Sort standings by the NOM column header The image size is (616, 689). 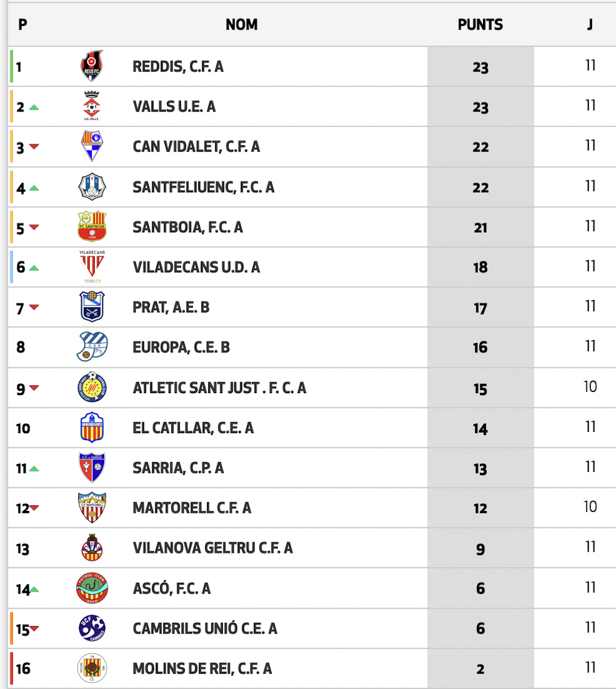[241, 25]
